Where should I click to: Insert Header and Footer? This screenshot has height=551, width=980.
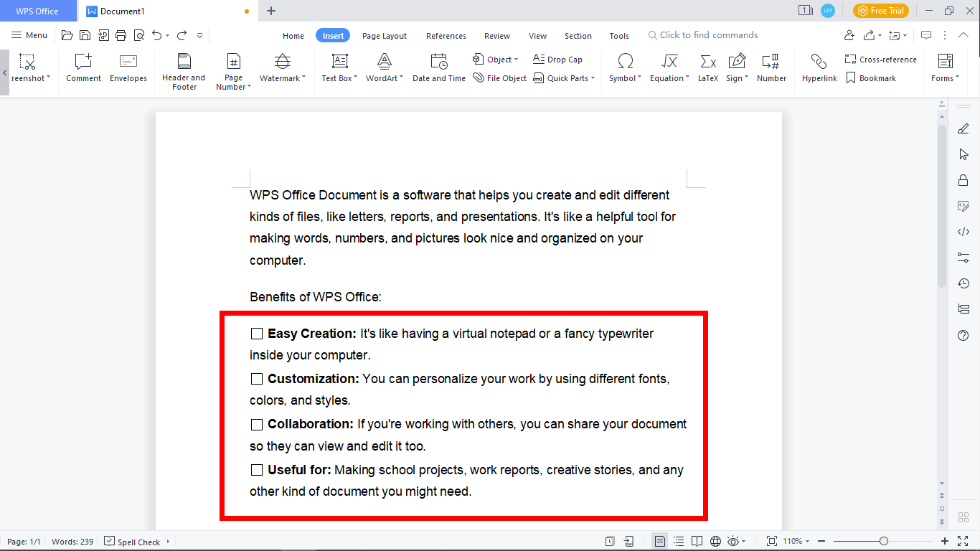pyautogui.click(x=184, y=71)
